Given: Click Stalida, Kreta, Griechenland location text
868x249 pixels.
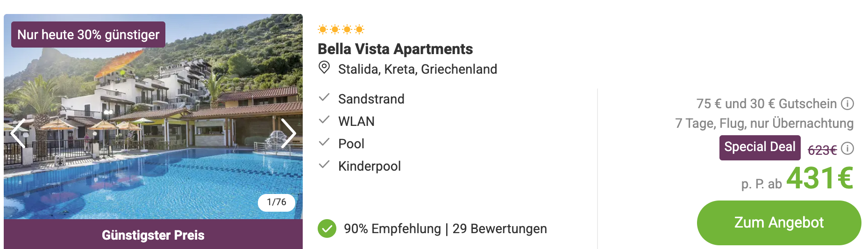Looking at the screenshot, I should click(x=418, y=69).
